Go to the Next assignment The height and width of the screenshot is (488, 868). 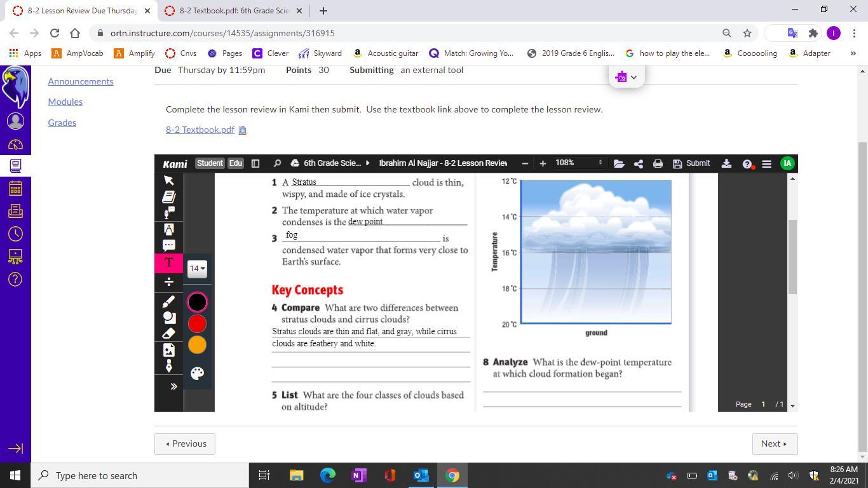click(775, 444)
